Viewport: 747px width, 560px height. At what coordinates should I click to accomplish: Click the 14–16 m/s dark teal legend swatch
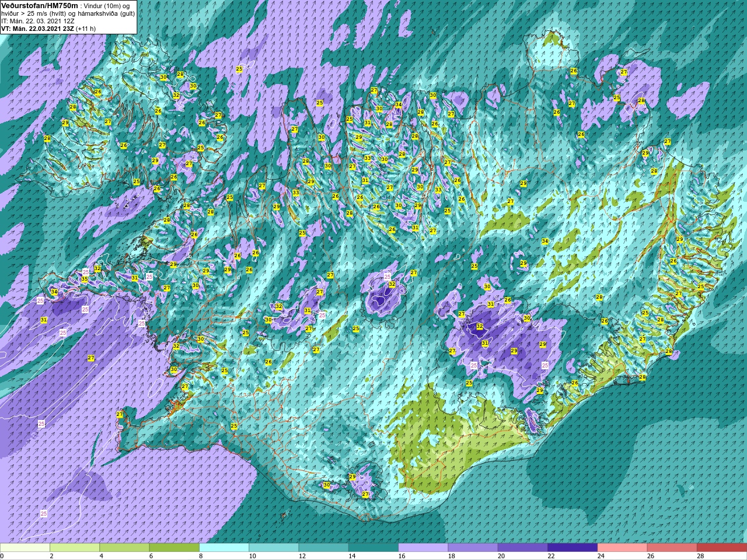[373, 547]
